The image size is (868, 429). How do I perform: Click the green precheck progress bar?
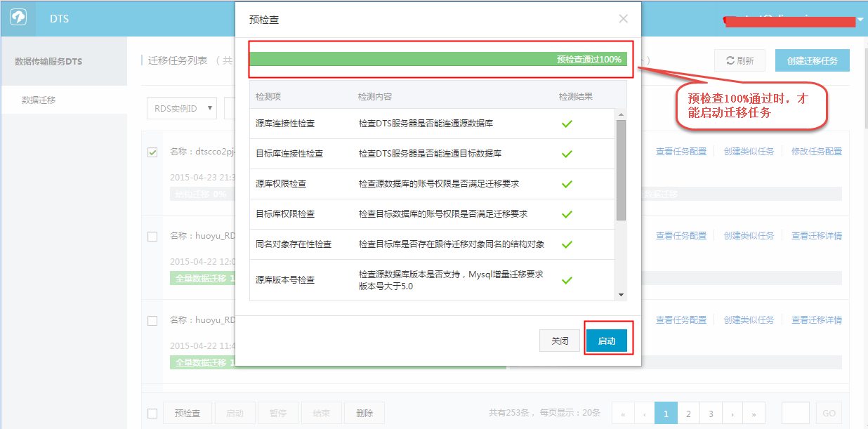tap(437, 60)
